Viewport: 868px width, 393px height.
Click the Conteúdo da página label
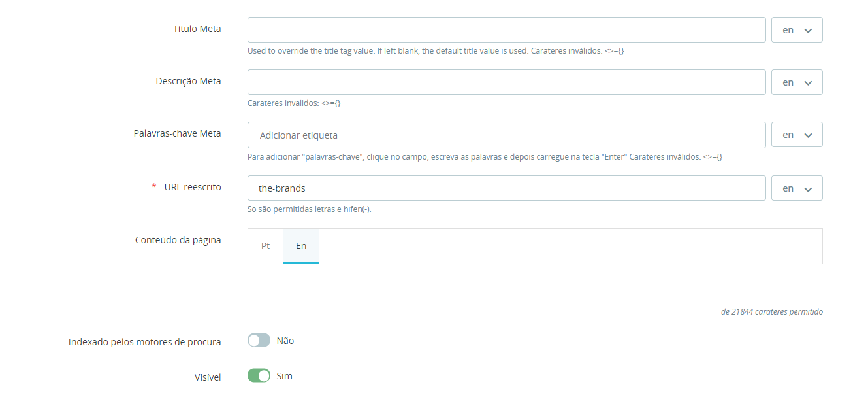click(x=178, y=240)
